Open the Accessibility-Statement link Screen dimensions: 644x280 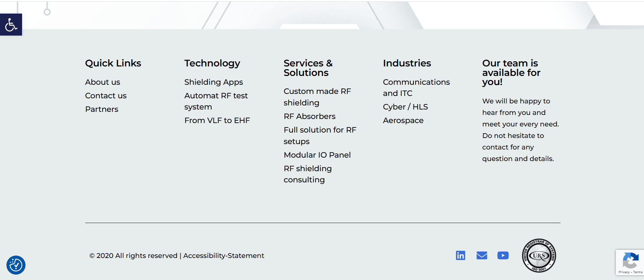pos(223,256)
